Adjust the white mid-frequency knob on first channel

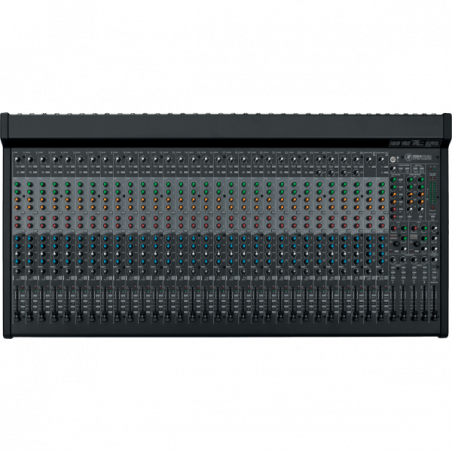point(17,254)
